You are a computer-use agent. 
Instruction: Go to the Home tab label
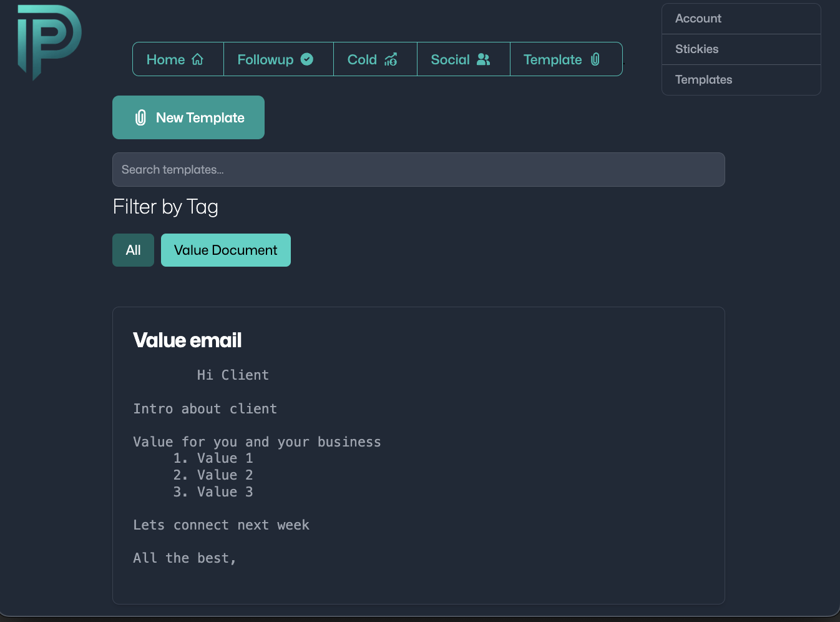pyautogui.click(x=165, y=59)
